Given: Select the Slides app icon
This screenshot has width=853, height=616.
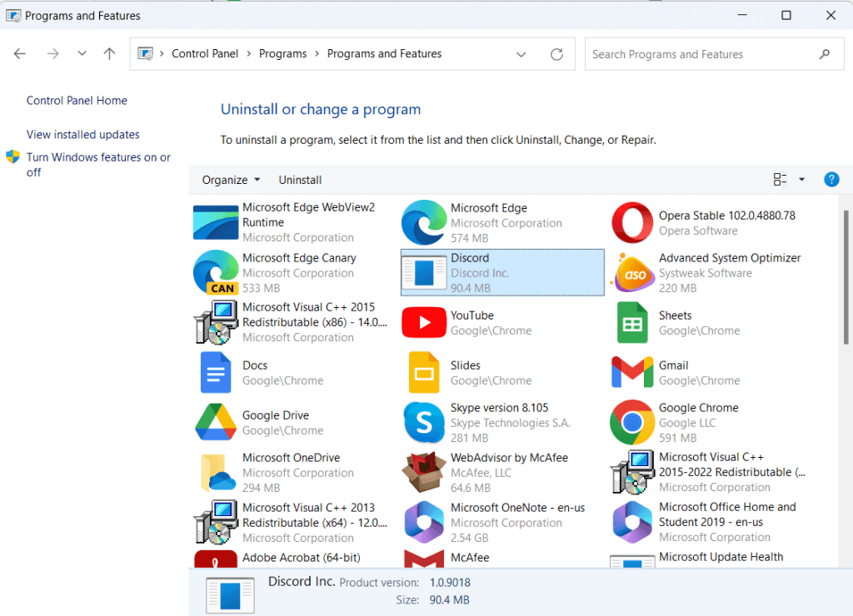Looking at the screenshot, I should [x=424, y=372].
